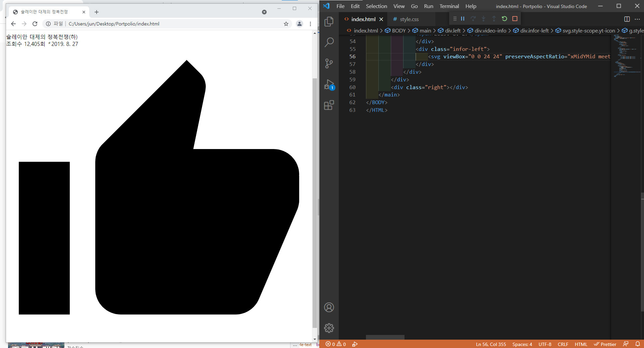This screenshot has width=644, height=348.
Task: Open the Extensions view
Action: [x=329, y=105]
